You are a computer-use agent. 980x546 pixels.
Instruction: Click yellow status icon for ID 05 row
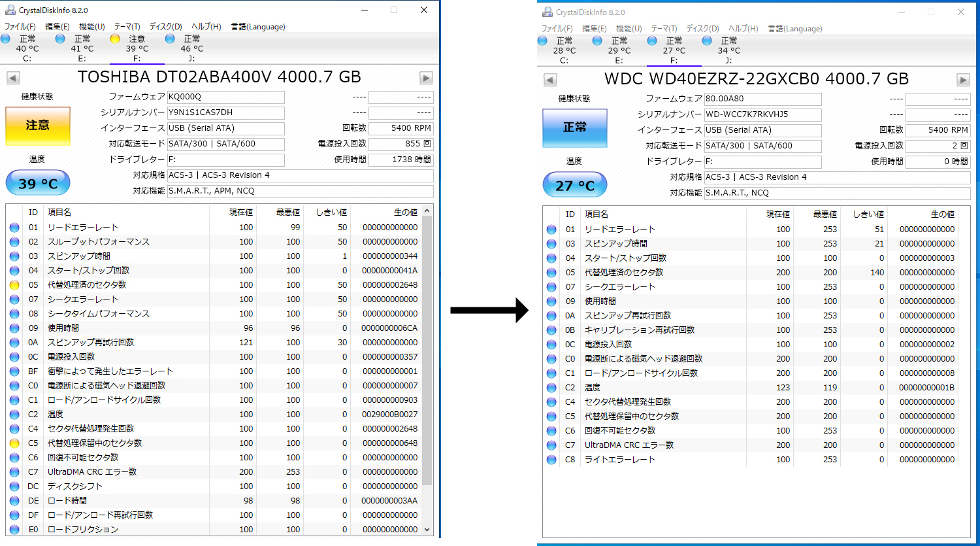point(14,285)
